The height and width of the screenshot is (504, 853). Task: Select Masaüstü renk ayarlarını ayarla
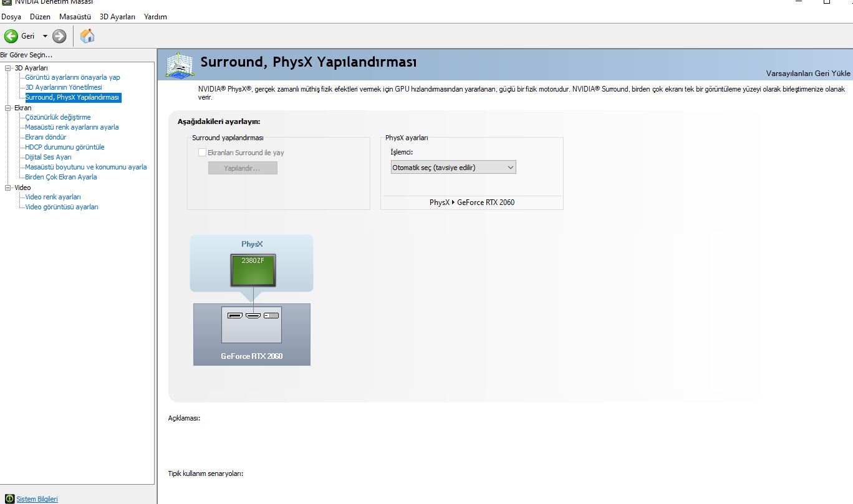click(x=72, y=127)
